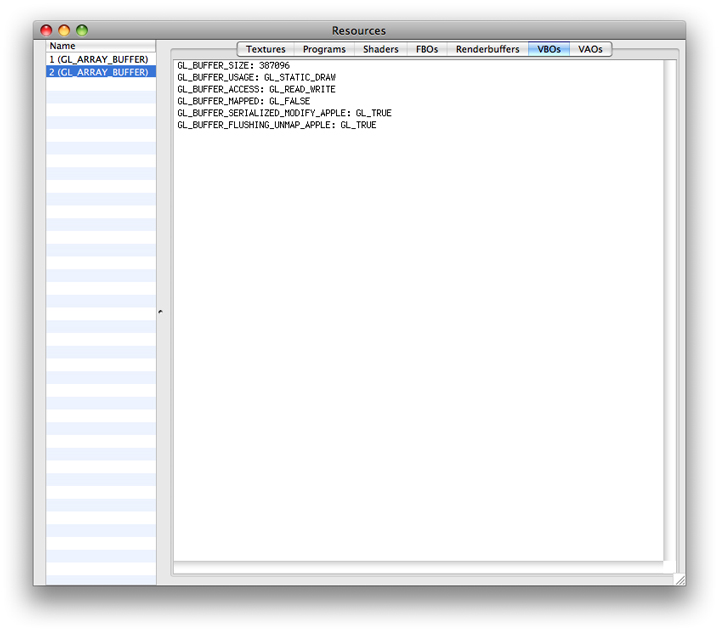Screen dimensions: 719x632
Task: Switch to the VAOs tab
Action: (590, 49)
